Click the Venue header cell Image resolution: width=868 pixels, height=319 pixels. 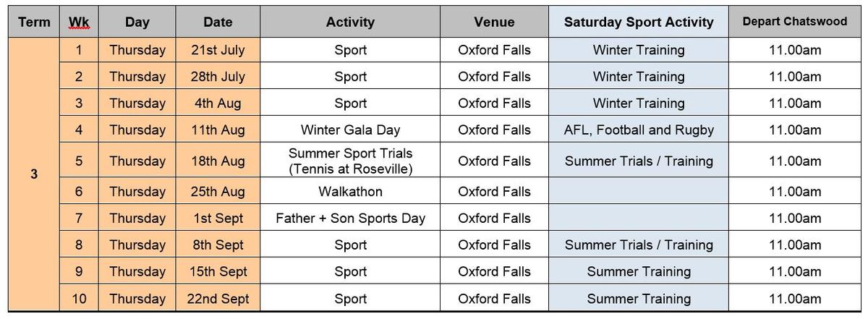click(494, 22)
